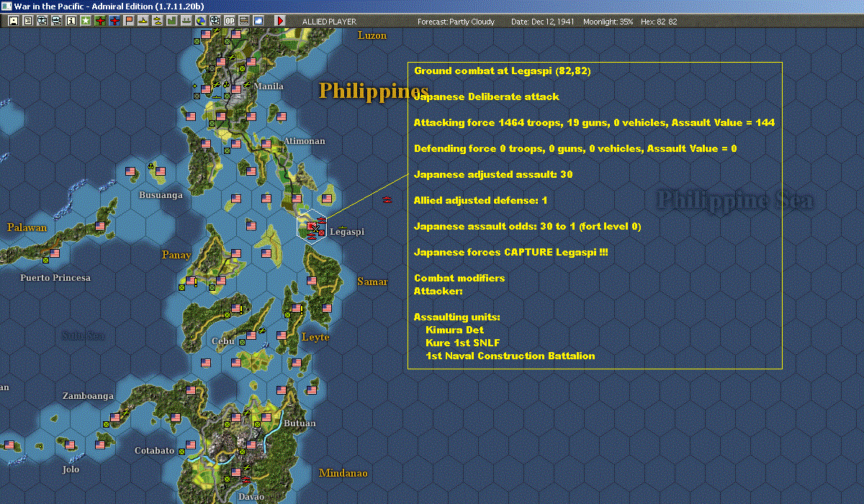Select the anchor-marked US unit above Busuanga
864x504 pixels.
pyautogui.click(x=161, y=172)
